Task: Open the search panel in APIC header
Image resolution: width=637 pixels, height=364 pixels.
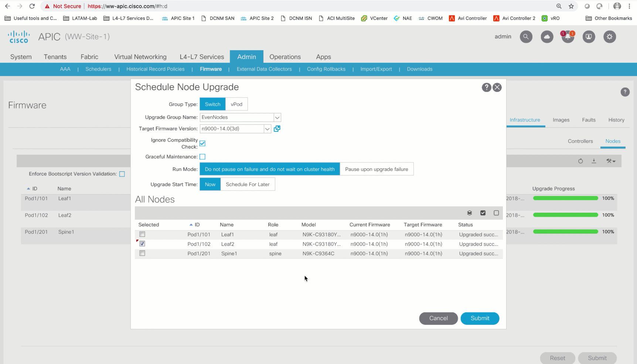Action: point(526,37)
